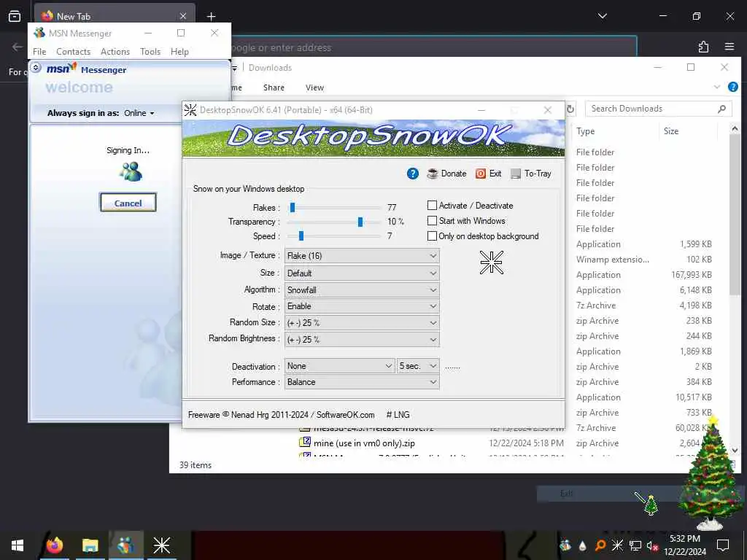Click the snowflake icon in system tray
The width and height of the screenshot is (747, 560).
click(617, 545)
